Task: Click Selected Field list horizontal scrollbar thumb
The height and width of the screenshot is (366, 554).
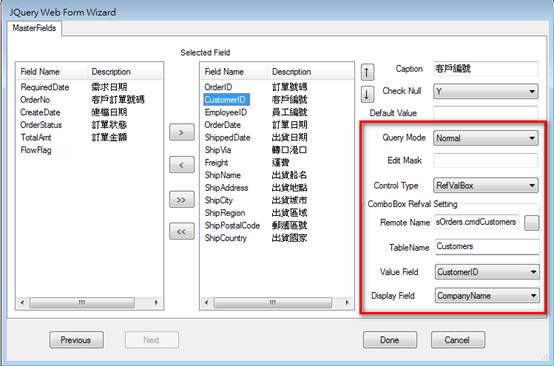Action: point(273,302)
